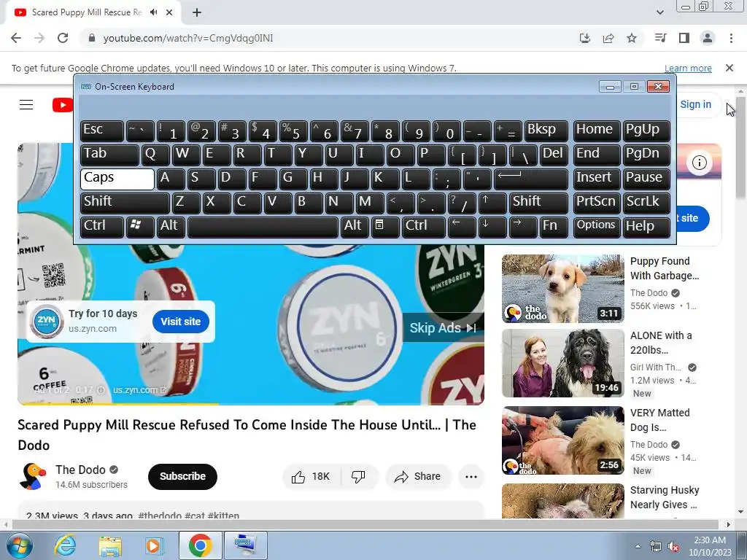Toggle right Alt key on On-Screen Keyboard
Image resolution: width=747 pixels, height=560 pixels.
355,226
